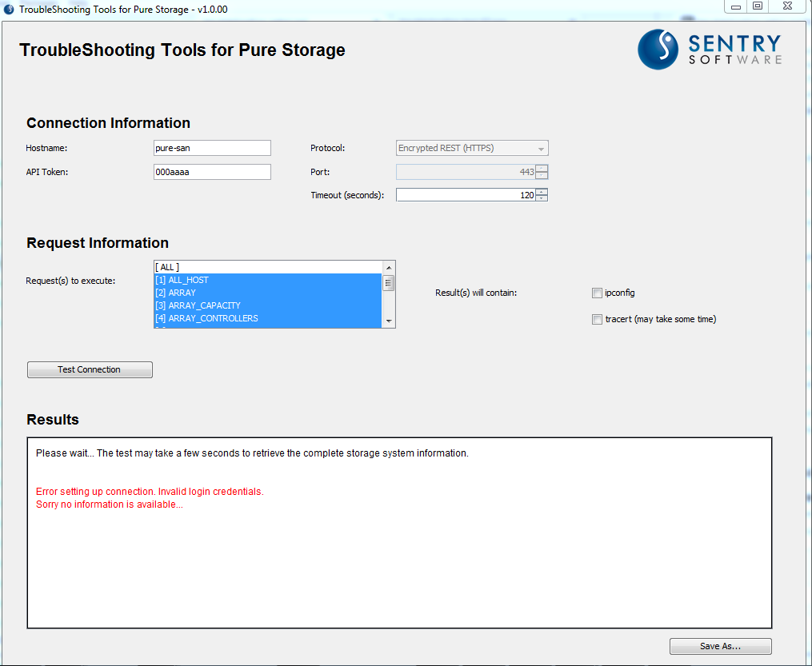Click the API Token input field

coord(211,172)
